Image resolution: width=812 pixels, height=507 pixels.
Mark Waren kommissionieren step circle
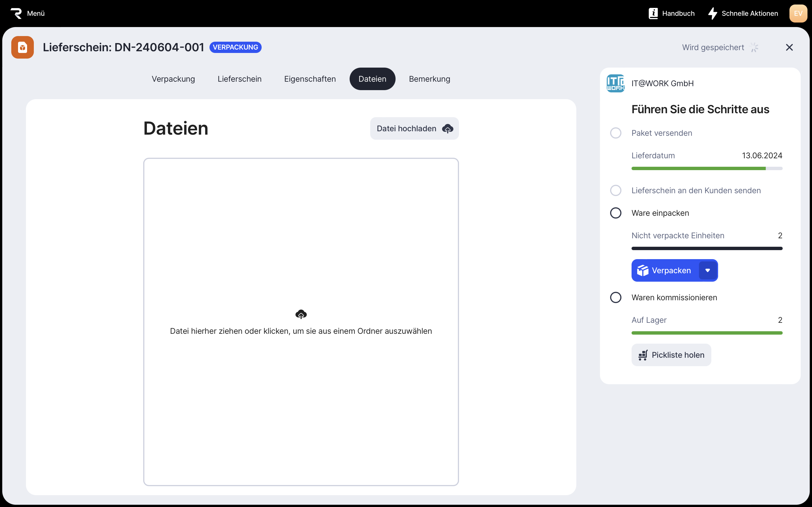pos(615,297)
